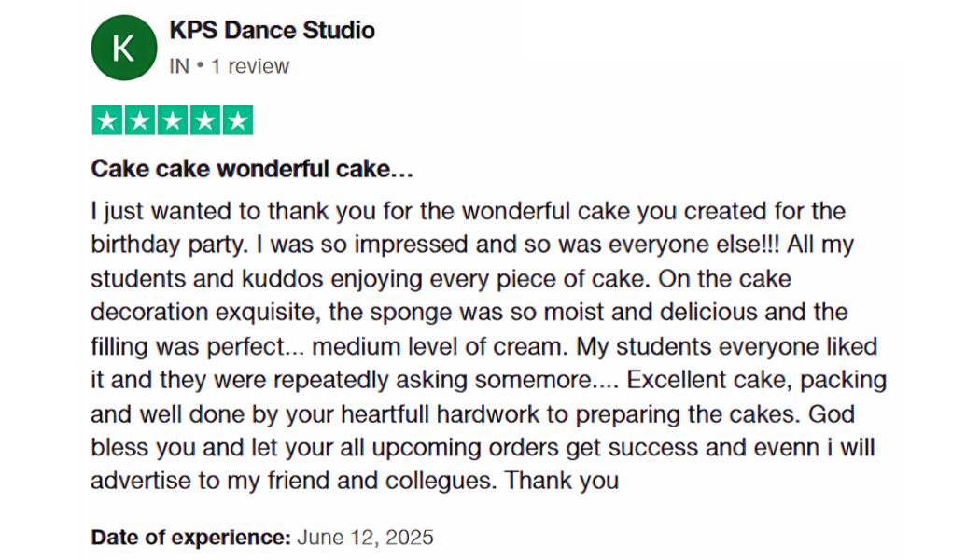
Task: Open the KPS Dance Studio profile name
Action: point(272,30)
